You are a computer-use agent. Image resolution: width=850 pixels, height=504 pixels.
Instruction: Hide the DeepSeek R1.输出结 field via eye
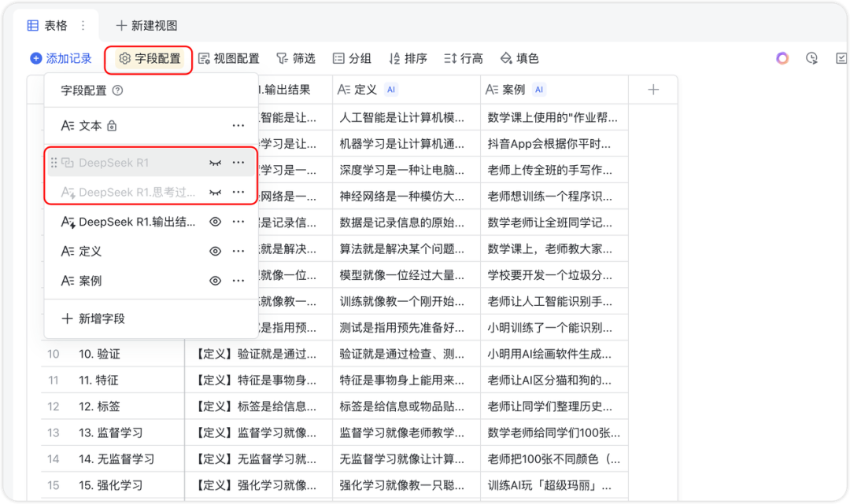(x=215, y=222)
